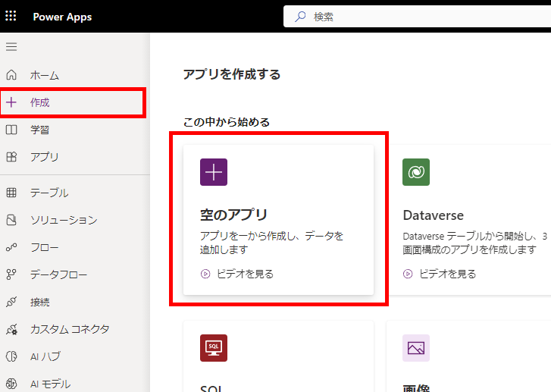Click the 学習 book icon
Image resolution: width=551 pixels, height=392 pixels.
(x=11, y=130)
